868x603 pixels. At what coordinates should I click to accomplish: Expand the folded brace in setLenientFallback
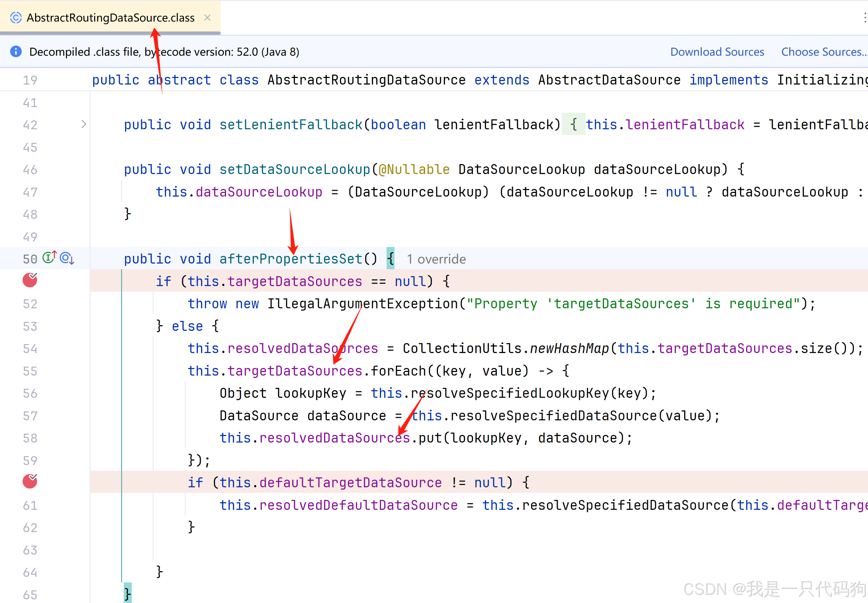coord(573,124)
